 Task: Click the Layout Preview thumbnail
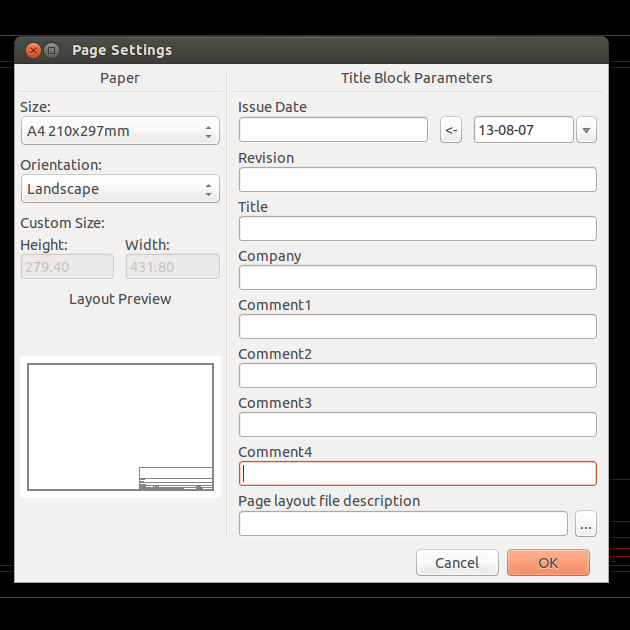click(120, 427)
